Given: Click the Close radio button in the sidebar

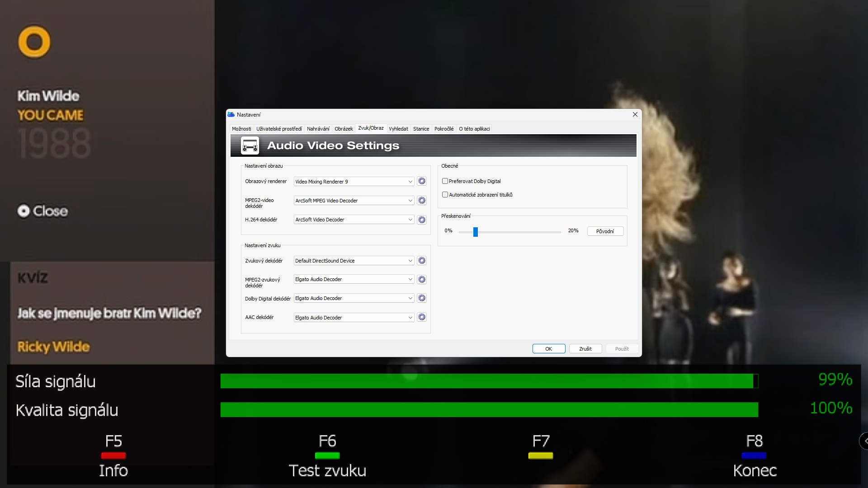Looking at the screenshot, I should 24,211.
